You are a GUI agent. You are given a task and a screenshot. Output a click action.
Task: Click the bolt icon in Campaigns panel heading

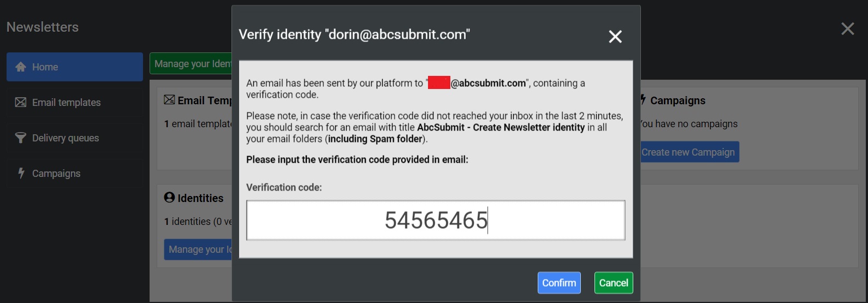pos(644,100)
